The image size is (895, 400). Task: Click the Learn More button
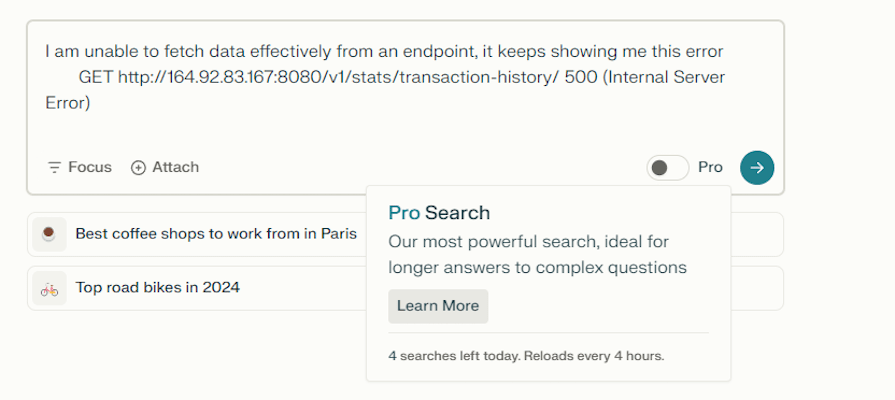(438, 306)
